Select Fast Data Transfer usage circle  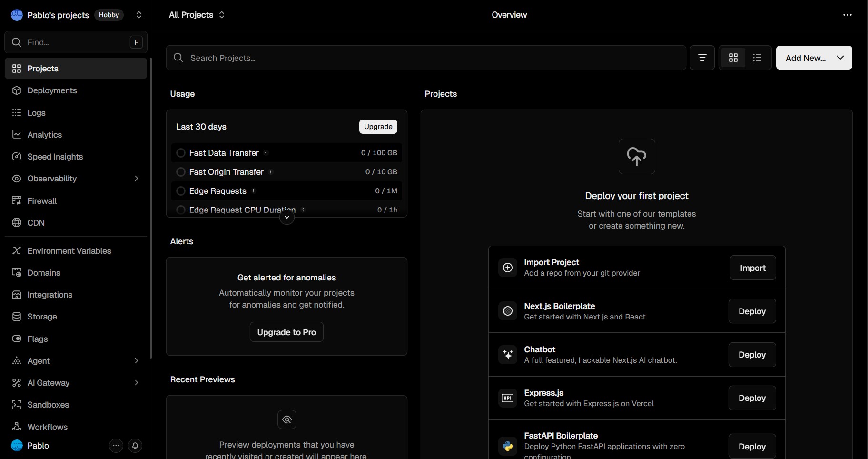(x=181, y=153)
